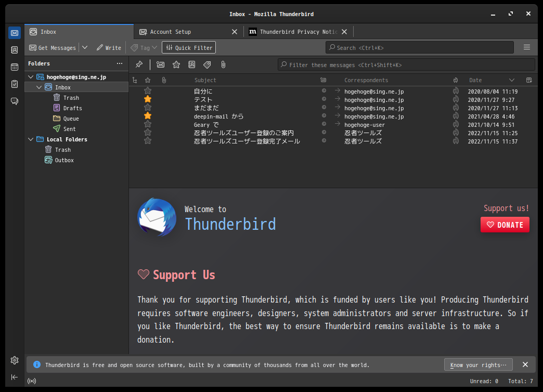
Task: Collapse the Inbox folder subtree
Action: pos(39,87)
